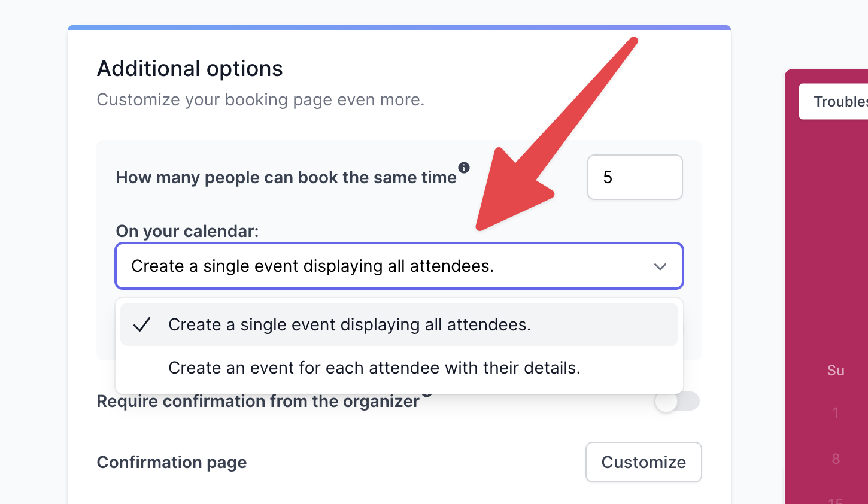Select day 1 in the preview calendar
The width and height of the screenshot is (868, 504).
(x=836, y=412)
